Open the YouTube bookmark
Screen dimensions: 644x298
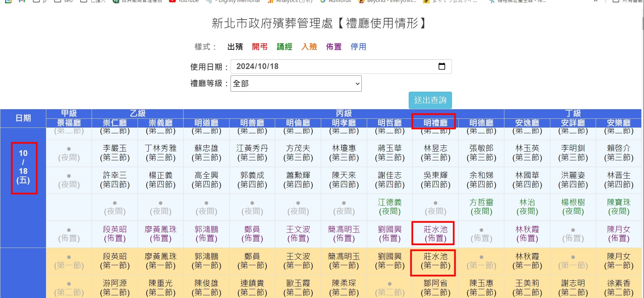[x=184, y=1]
